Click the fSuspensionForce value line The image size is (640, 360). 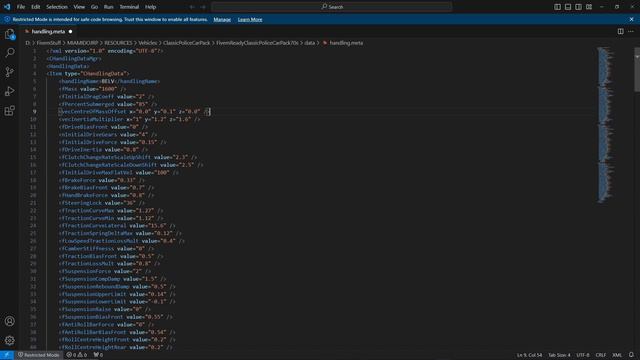(105, 271)
